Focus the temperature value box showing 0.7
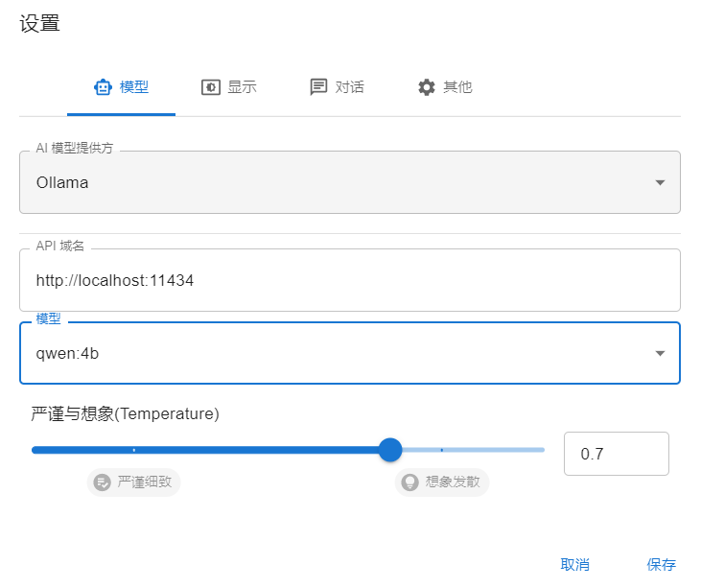Screen dimensions: 701x588 616,454
